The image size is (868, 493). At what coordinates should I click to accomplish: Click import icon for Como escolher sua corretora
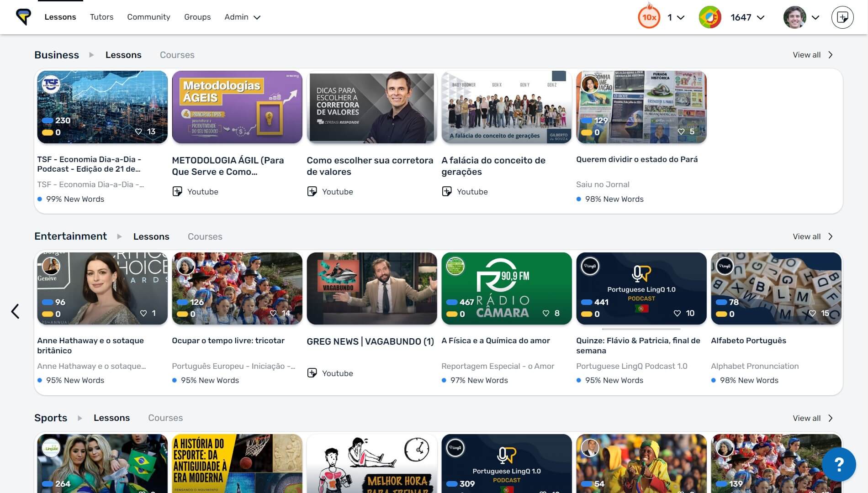(x=312, y=191)
